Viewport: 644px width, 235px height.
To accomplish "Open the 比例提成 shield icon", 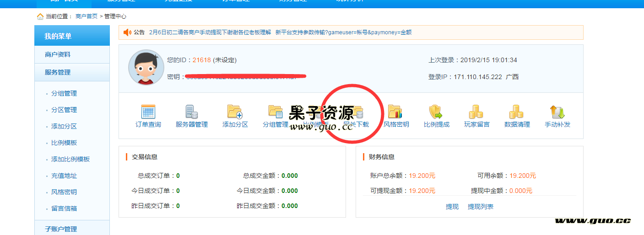I will (x=436, y=112).
